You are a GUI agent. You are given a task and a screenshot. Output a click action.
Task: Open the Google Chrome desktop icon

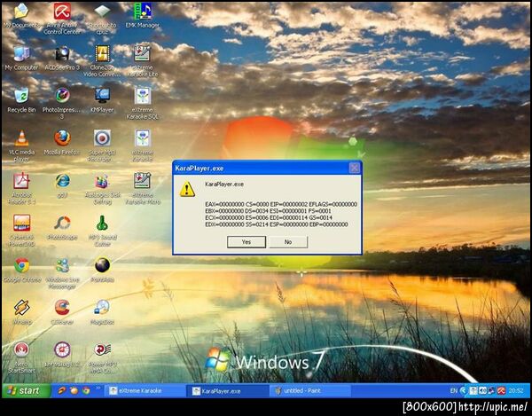pyautogui.click(x=21, y=271)
